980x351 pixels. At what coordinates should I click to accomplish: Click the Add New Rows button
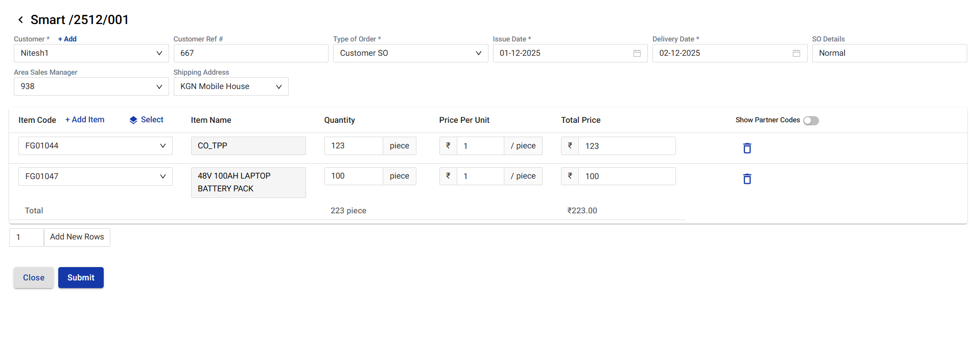point(77,237)
